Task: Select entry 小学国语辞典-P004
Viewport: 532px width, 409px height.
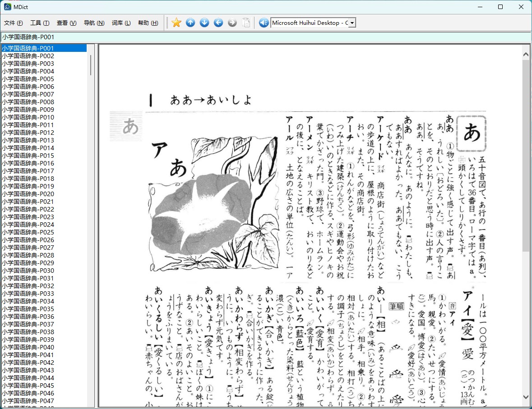Action: click(44, 71)
